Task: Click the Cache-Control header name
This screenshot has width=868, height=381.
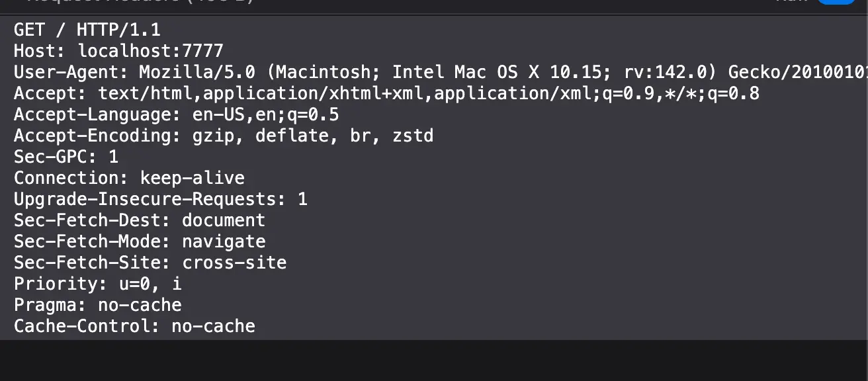Action: 81,326
